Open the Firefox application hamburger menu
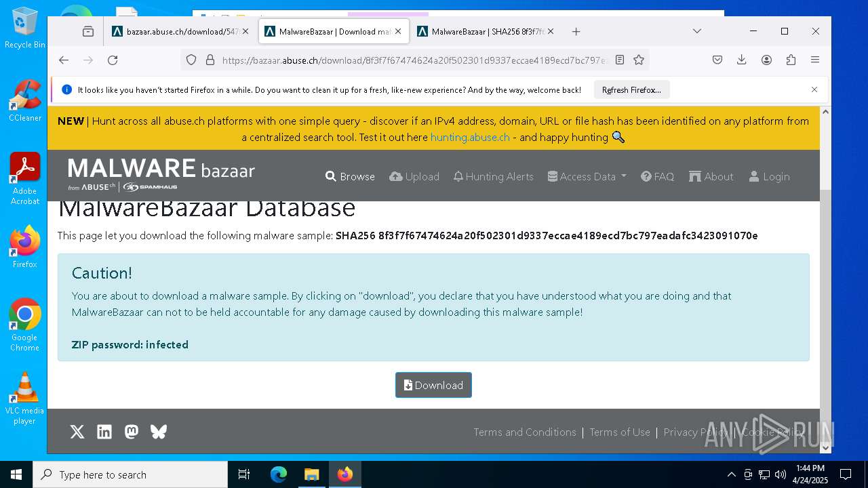 point(815,60)
